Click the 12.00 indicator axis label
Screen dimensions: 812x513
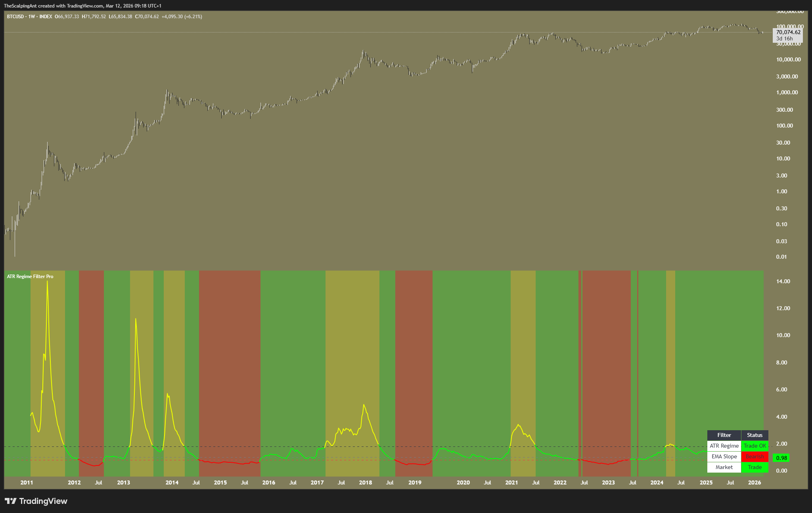pyautogui.click(x=783, y=308)
